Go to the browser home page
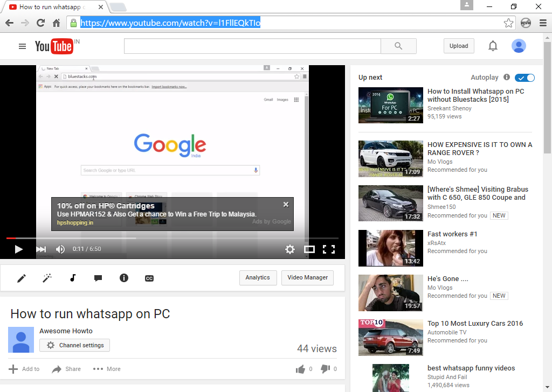This screenshot has height=392, width=552. tap(56, 23)
